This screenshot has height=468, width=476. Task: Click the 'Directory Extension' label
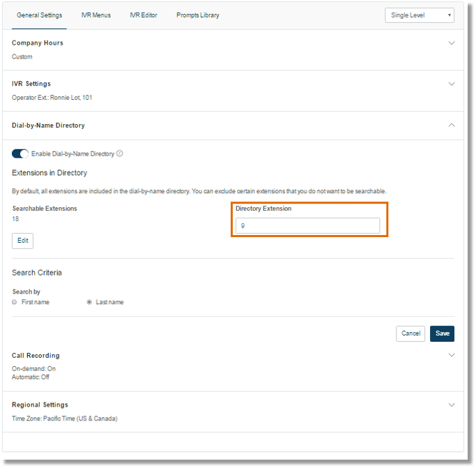[263, 209]
